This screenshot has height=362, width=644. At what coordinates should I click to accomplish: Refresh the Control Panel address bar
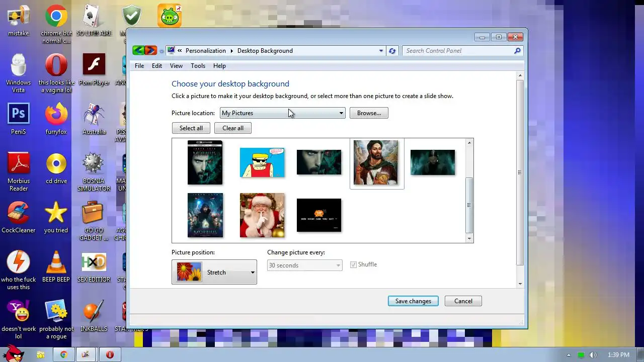point(392,51)
